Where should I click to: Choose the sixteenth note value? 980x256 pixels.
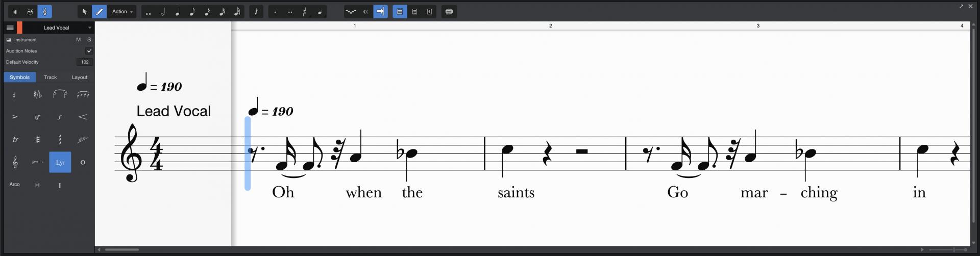(207, 12)
